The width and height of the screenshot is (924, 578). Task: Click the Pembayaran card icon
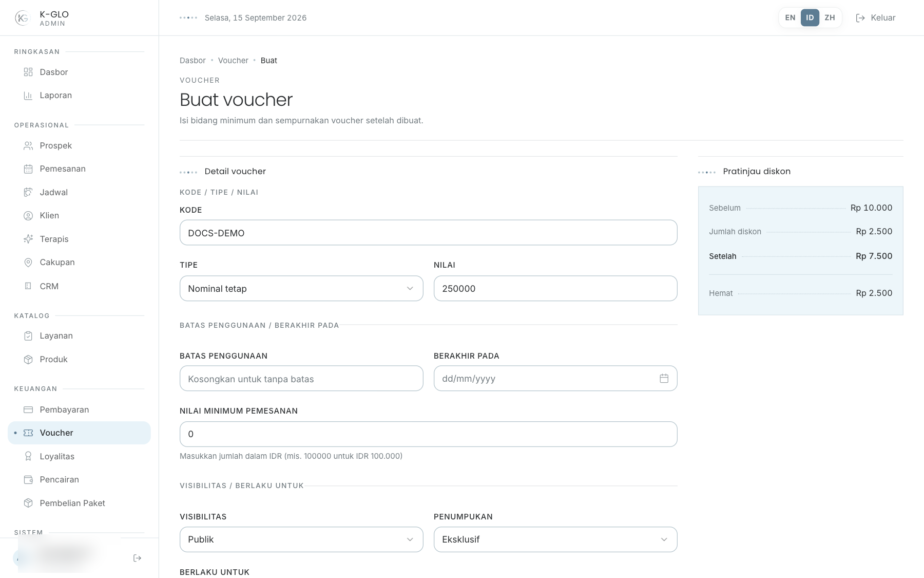(x=28, y=410)
